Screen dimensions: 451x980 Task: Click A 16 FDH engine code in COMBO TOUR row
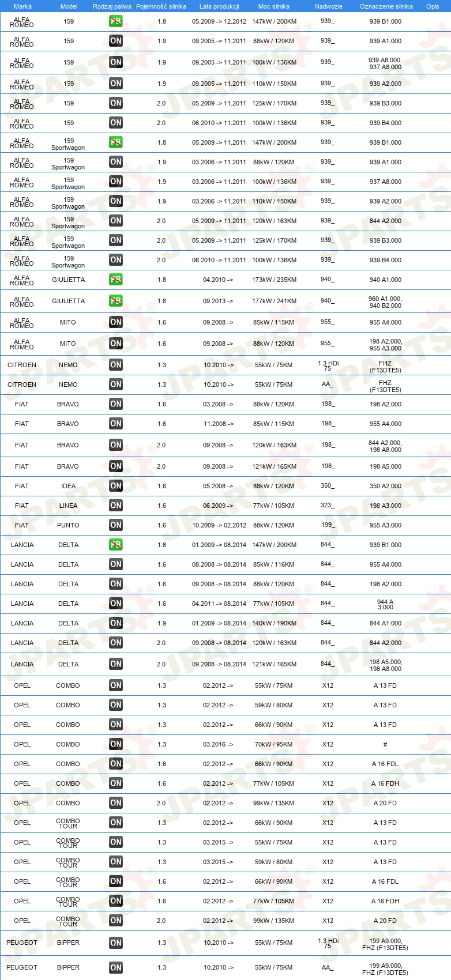point(385,901)
